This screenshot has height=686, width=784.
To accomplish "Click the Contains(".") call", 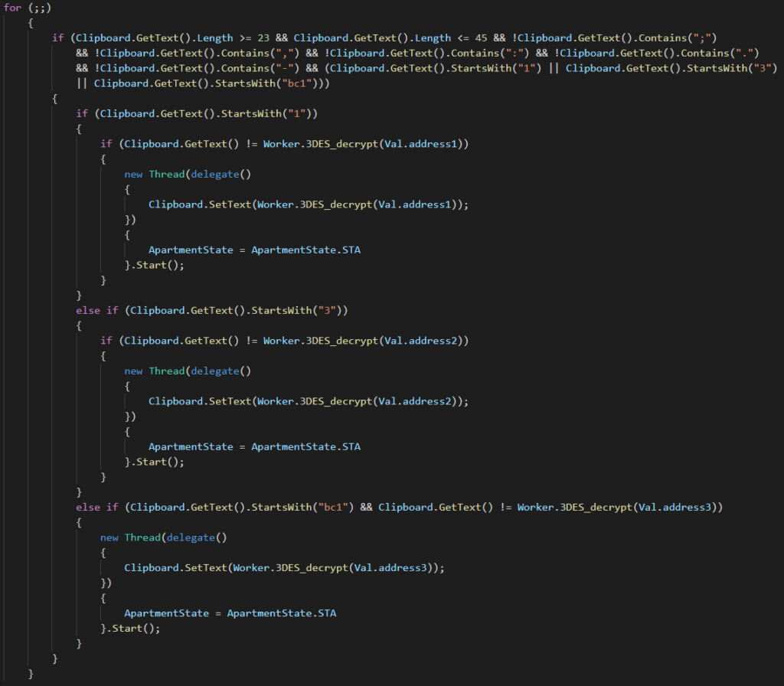I will (720, 53).
